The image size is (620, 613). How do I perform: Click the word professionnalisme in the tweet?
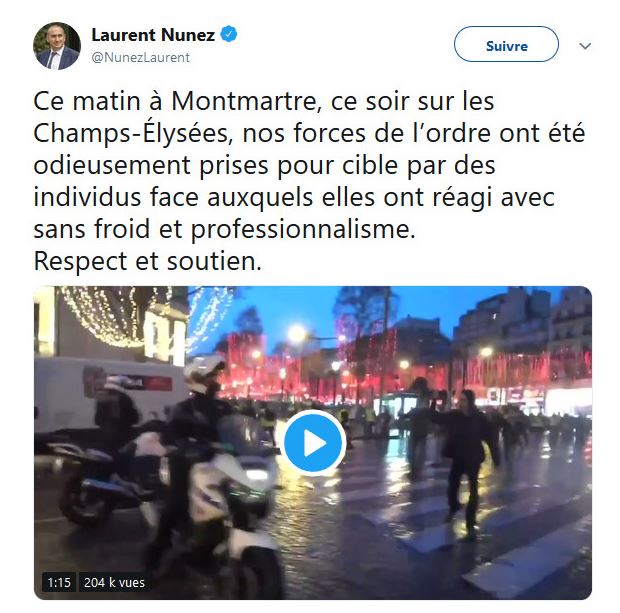point(303,230)
